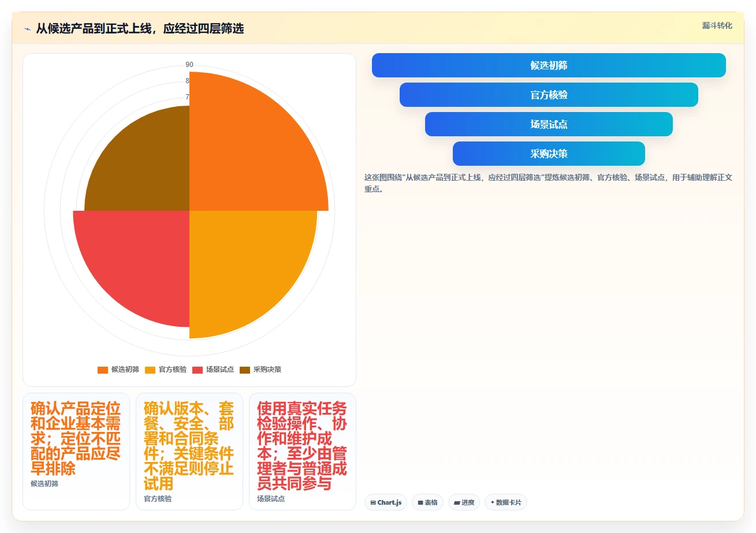Toggle the 采购决策 legend entry
This screenshot has height=533, width=756.
click(260, 370)
